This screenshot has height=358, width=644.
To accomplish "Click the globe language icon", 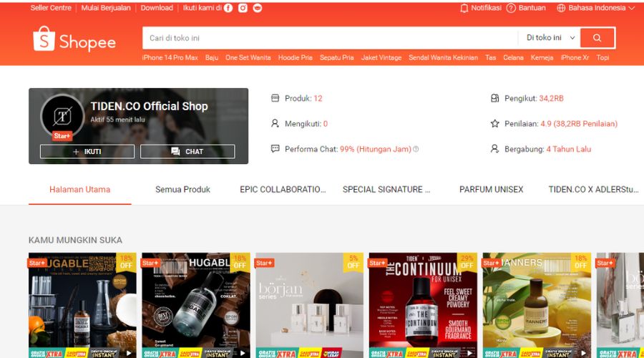I will pos(561,8).
